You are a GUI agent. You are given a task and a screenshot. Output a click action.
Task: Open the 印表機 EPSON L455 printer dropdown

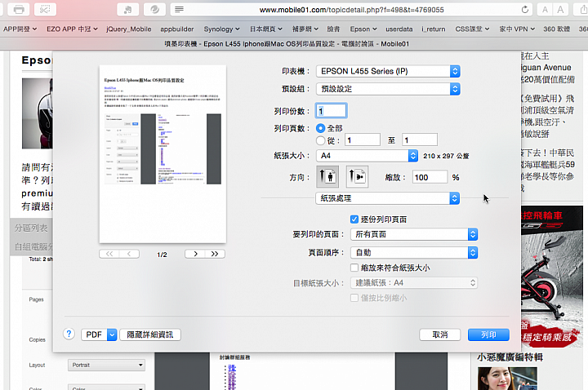click(388, 71)
